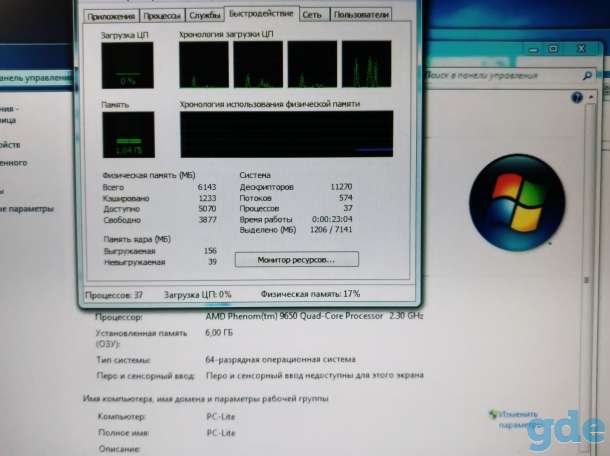Click the blue help question mark icon
610x456 pixels.
(577, 97)
